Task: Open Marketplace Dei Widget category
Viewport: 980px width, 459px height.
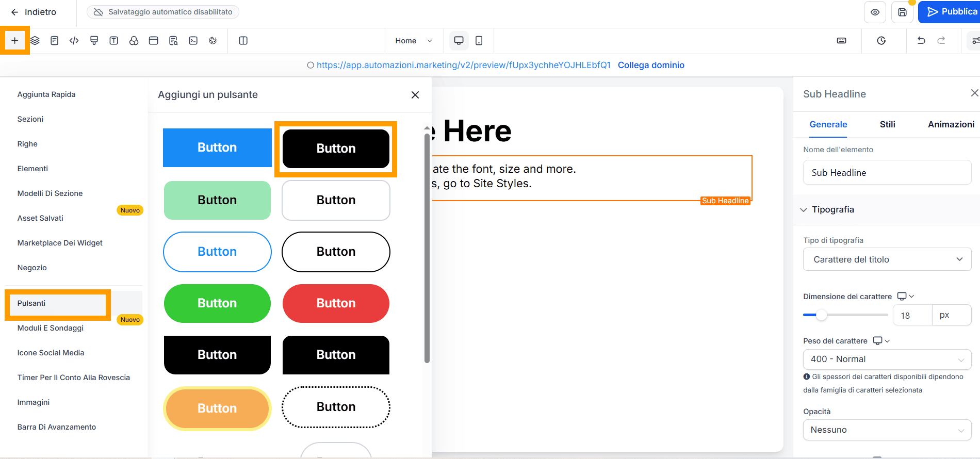Action: 60,243
